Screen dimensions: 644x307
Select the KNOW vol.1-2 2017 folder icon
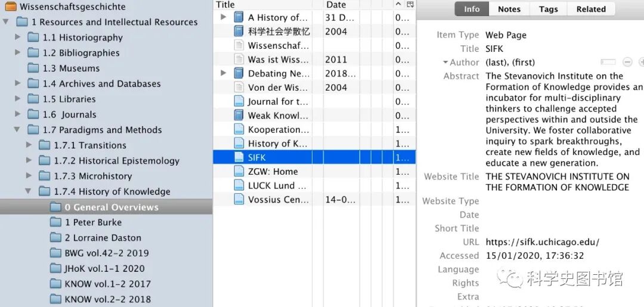(55, 284)
